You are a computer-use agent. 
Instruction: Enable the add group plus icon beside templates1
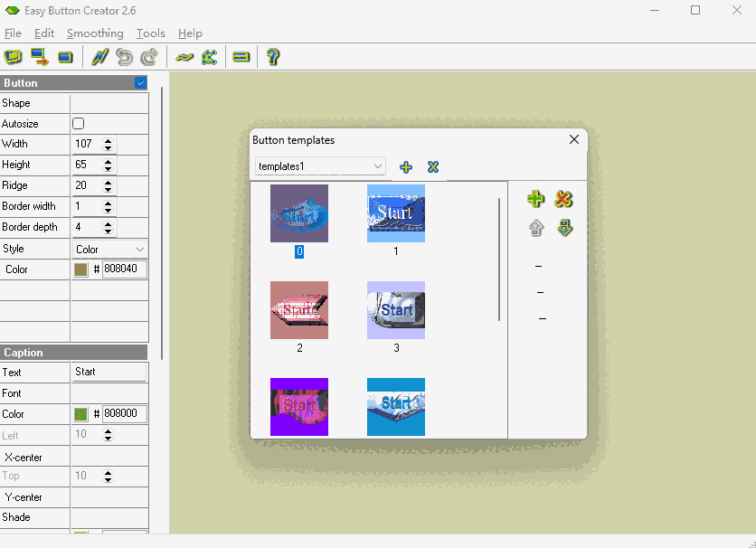(x=405, y=166)
